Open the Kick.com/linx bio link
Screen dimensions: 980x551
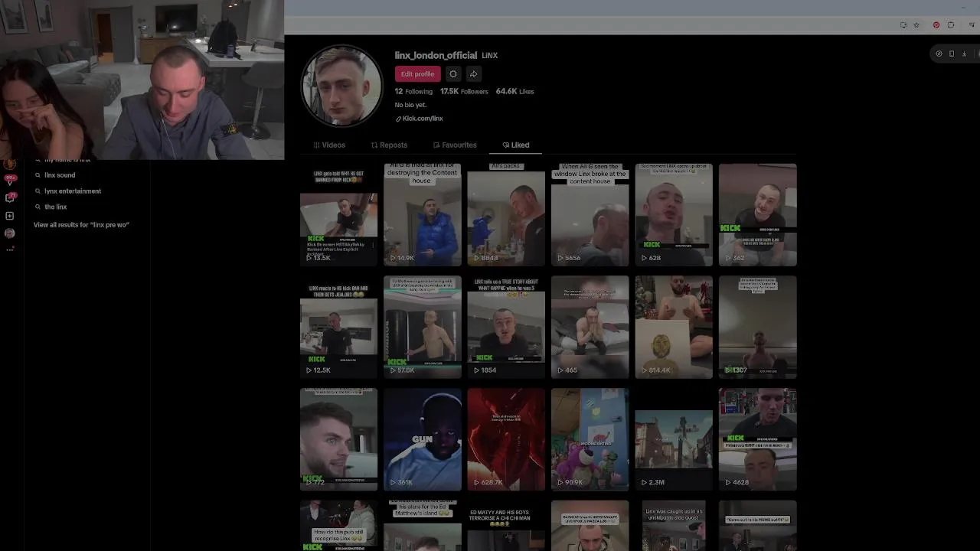coord(423,119)
